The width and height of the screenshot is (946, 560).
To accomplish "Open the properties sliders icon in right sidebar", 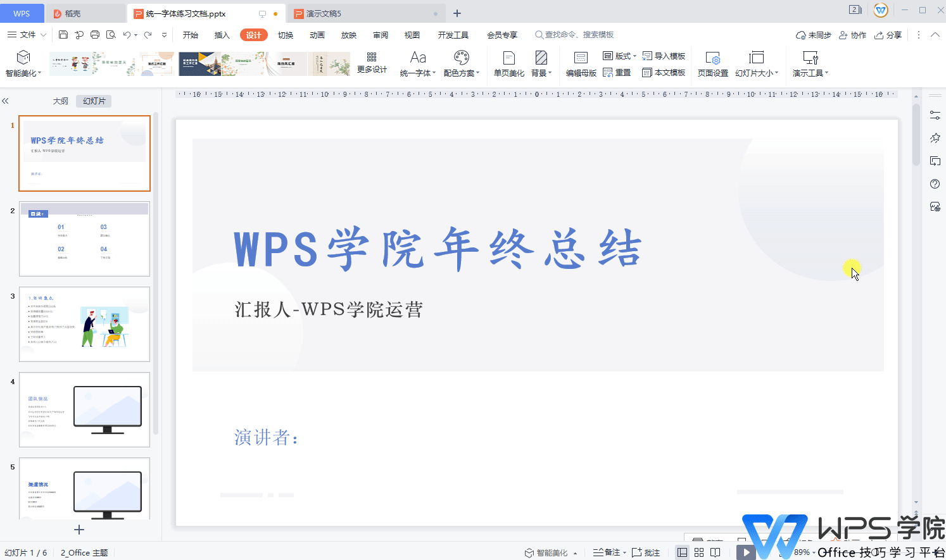I will coord(935,115).
